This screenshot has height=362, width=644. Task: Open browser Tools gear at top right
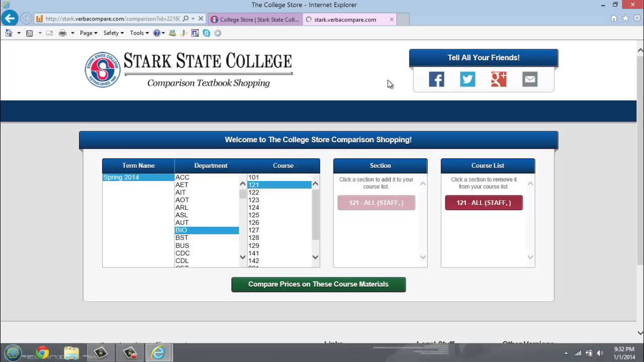tap(636, 18)
